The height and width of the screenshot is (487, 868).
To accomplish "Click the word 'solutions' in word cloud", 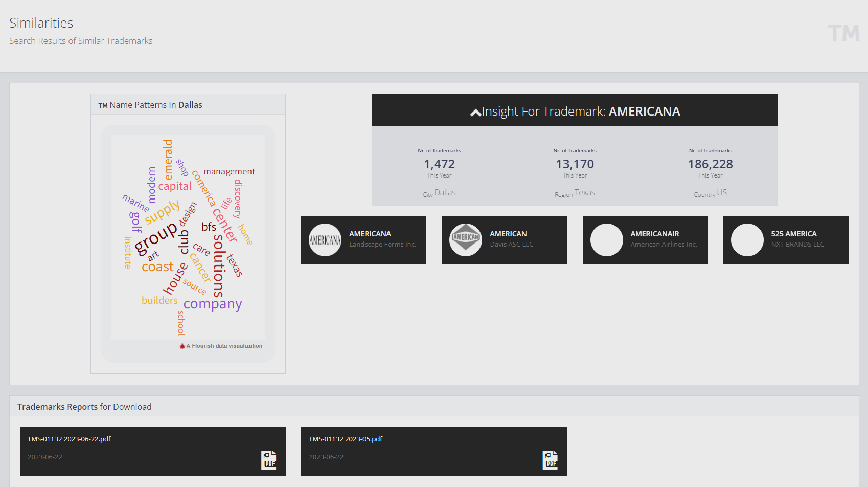I will coord(218,266).
